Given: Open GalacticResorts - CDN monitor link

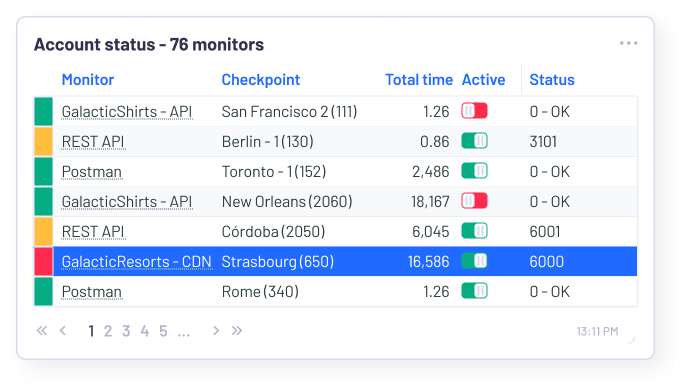Looking at the screenshot, I should (x=136, y=261).
